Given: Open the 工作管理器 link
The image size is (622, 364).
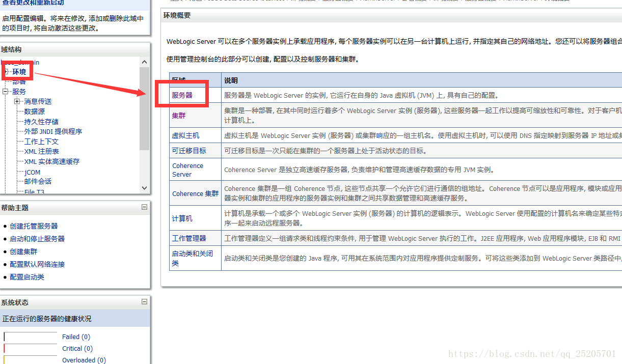Looking at the screenshot, I should pos(189,238).
